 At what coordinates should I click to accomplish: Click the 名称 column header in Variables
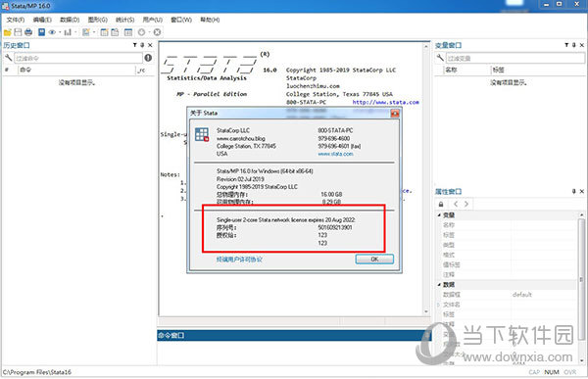[466, 70]
